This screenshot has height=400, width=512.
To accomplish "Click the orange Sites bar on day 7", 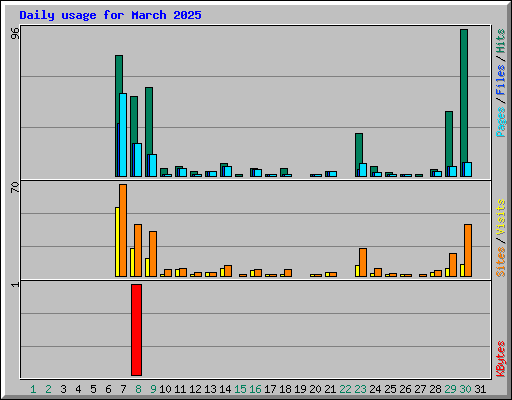I will 123,230.
